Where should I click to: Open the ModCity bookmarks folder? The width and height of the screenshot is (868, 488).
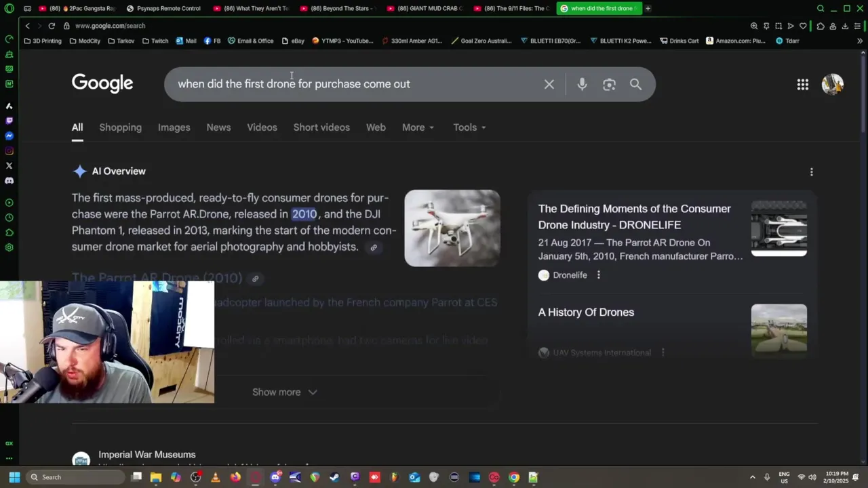pyautogui.click(x=85, y=41)
